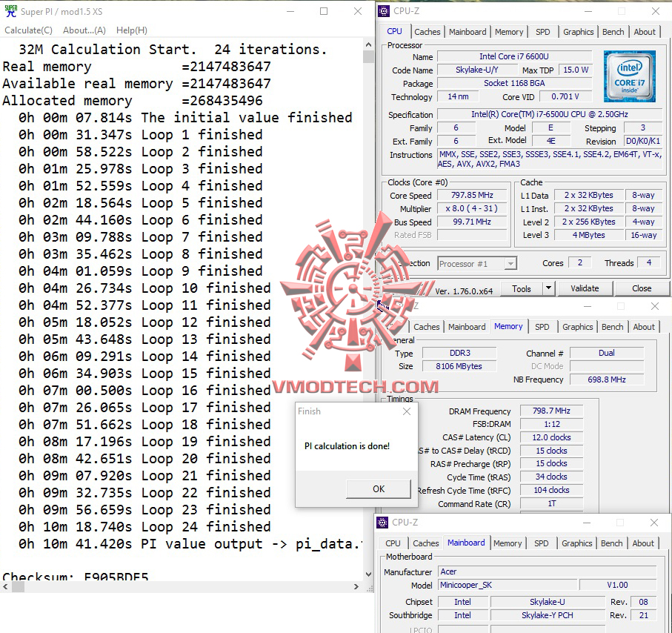672x633 pixels.
Task: Click Graphics tab in bottom CPU-Z Mainboard window
Action: [577, 543]
